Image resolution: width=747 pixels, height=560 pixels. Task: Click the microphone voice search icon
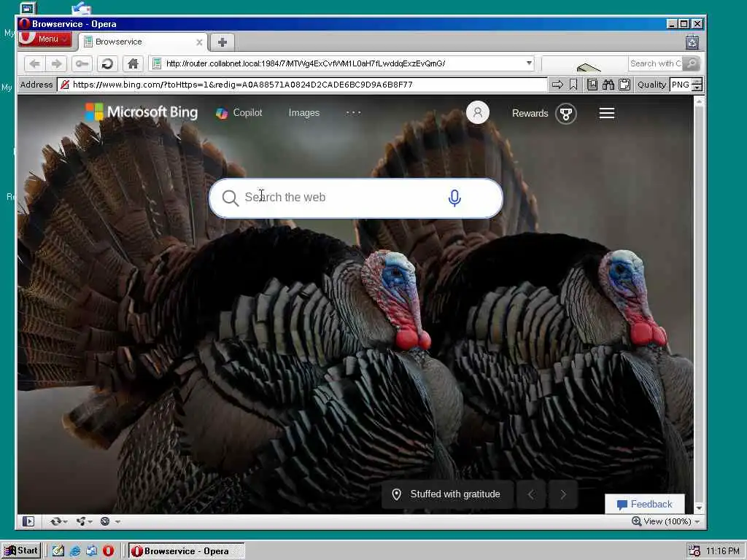(455, 198)
